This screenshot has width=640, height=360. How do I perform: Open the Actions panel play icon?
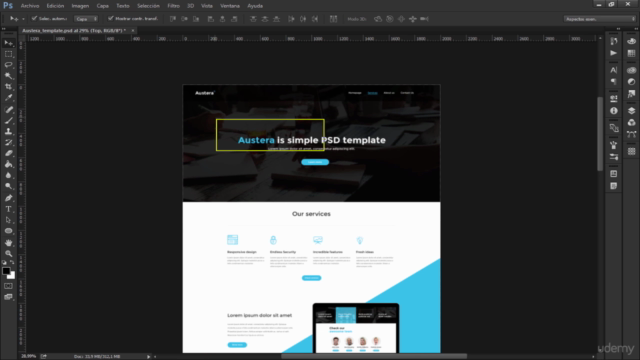pyautogui.click(x=613, y=53)
